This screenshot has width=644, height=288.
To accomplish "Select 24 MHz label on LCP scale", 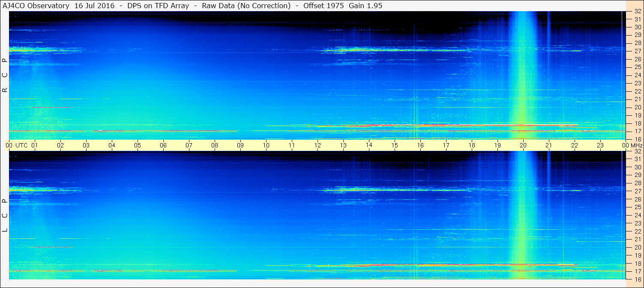I will 637,215.
